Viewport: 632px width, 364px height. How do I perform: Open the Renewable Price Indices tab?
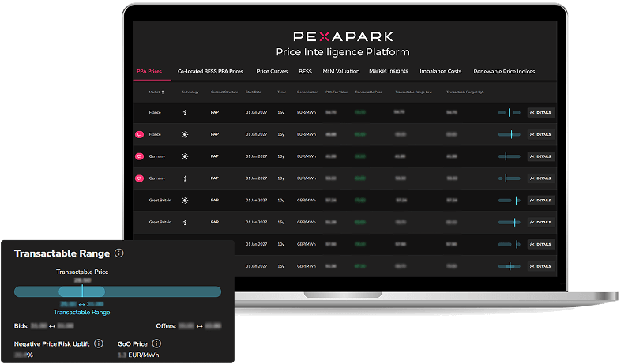[504, 72]
